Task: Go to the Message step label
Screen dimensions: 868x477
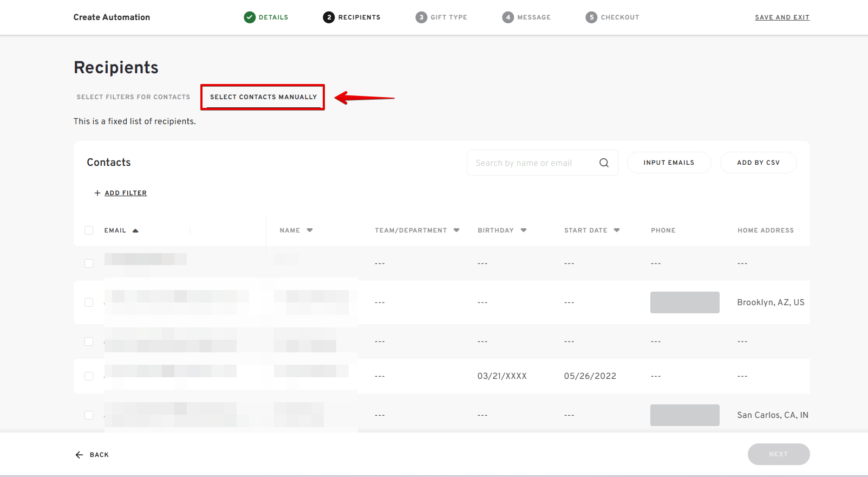Action: pyautogui.click(x=534, y=17)
